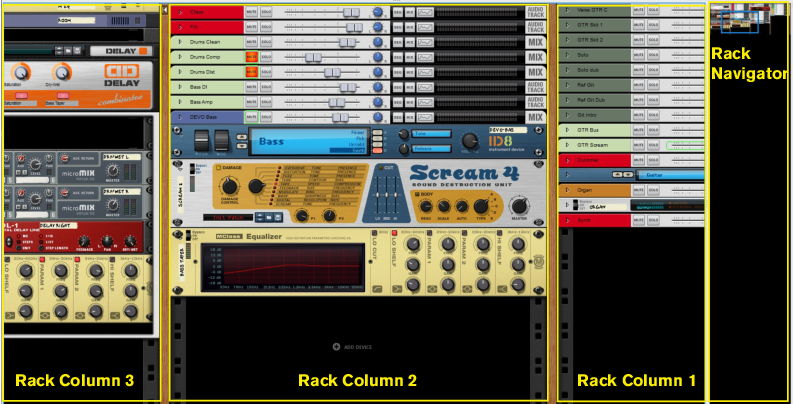Screen dimensions: 793x404
Task: Click the Drums Dist pan knob
Action: click(x=378, y=72)
